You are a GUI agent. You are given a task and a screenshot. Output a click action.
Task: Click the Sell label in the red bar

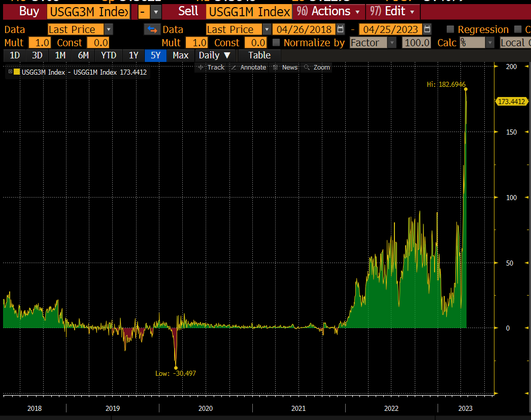[188, 12]
